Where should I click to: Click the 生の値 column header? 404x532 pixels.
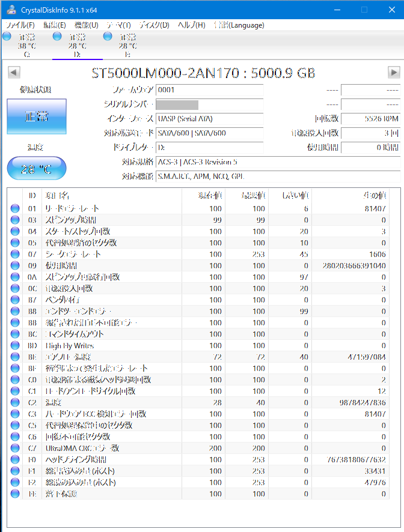tap(350, 195)
